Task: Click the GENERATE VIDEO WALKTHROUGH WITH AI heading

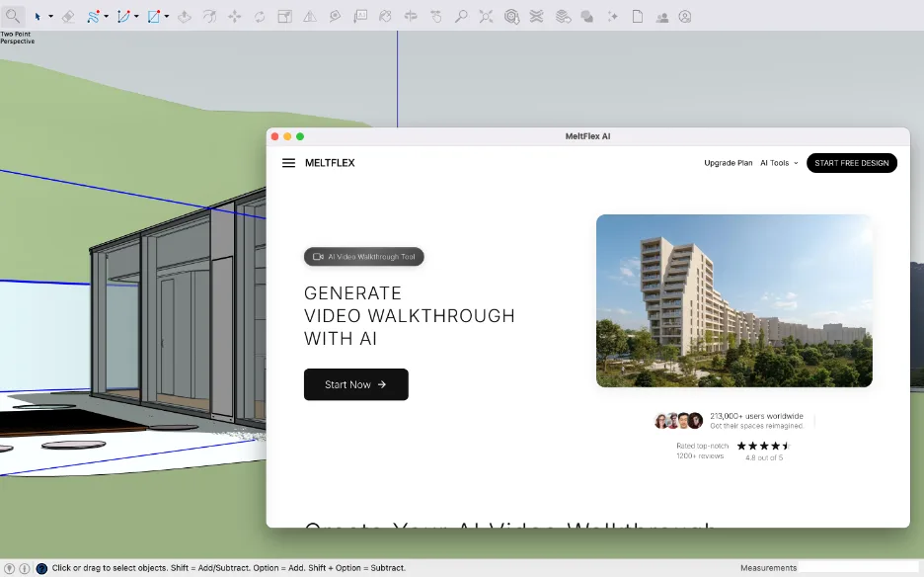Action: (x=410, y=315)
